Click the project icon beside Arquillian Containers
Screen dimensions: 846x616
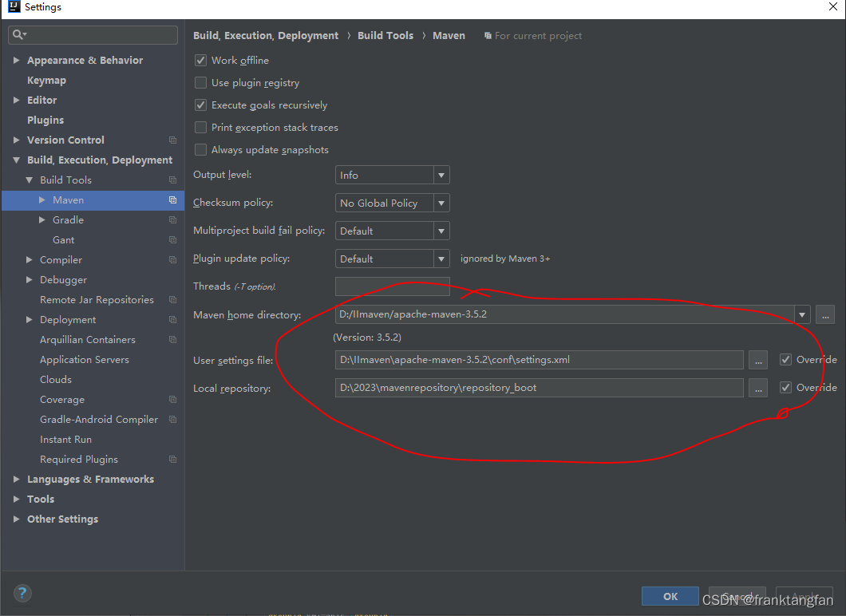pos(172,340)
